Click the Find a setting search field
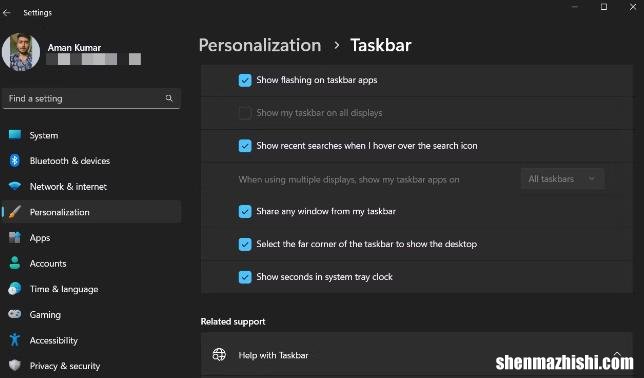Viewport: 644px width, 378px height. [91, 99]
